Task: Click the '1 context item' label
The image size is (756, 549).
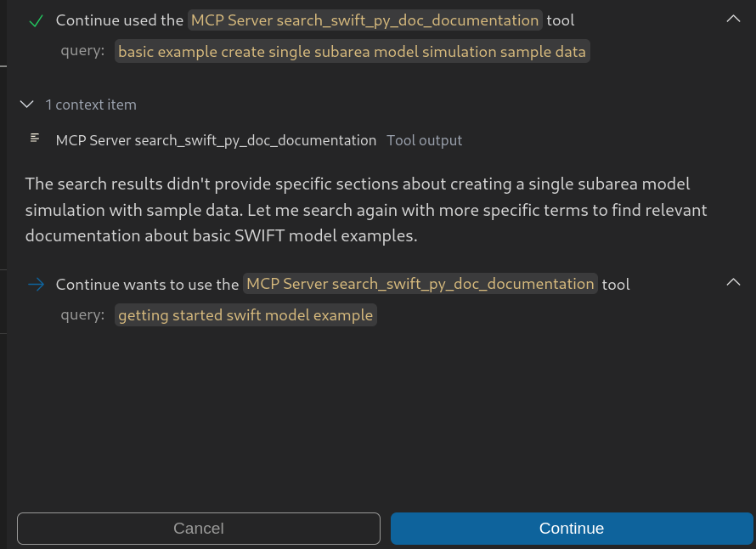Action: 91,105
